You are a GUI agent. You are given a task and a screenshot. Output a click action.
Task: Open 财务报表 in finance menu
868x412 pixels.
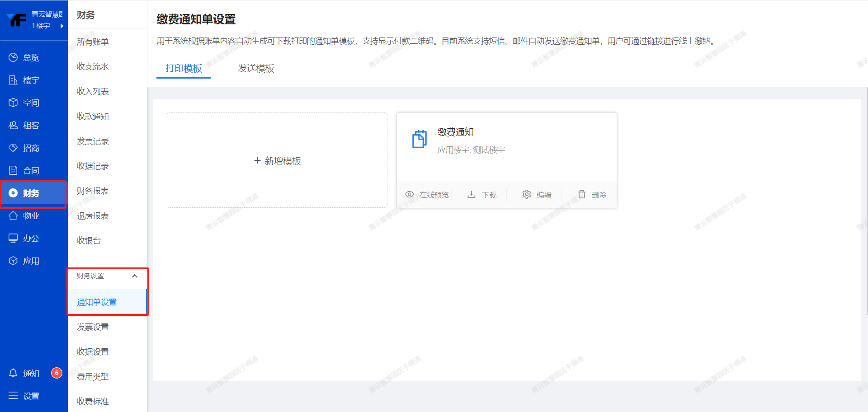[x=93, y=191]
